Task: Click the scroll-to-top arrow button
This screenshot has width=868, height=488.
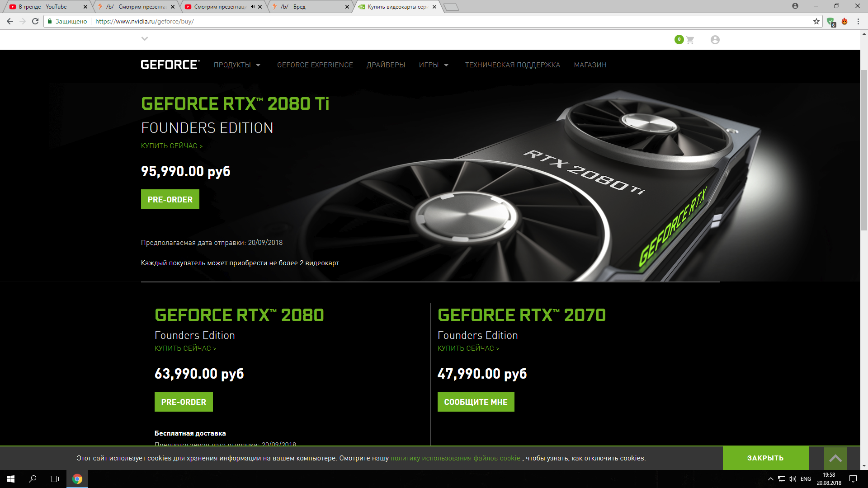Action: 835,459
